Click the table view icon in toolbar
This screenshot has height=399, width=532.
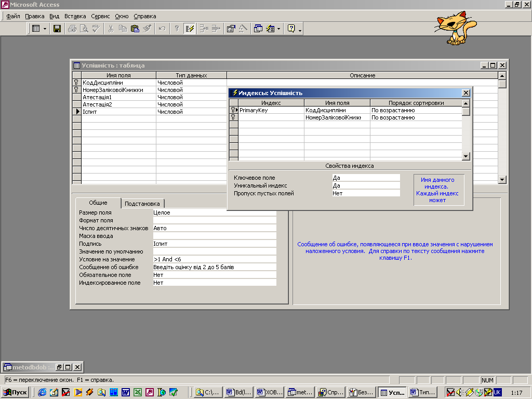click(x=36, y=29)
